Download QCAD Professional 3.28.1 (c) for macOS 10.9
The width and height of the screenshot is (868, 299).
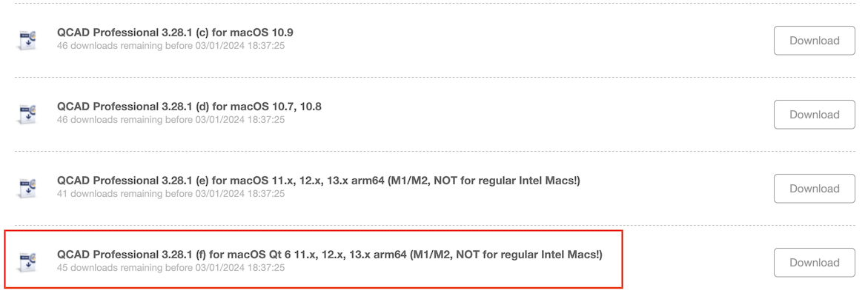click(x=814, y=41)
